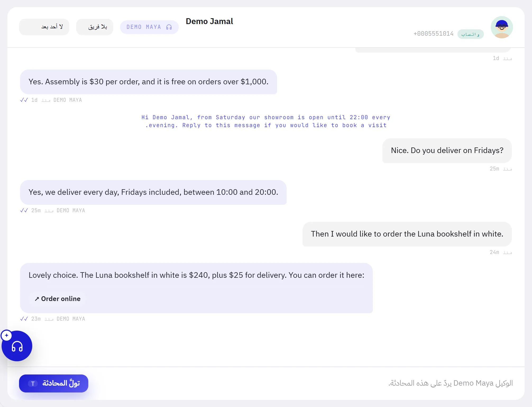Open the لا أحد بعد assignee selector
Viewport: 532px width, 407px height.
[44, 27]
